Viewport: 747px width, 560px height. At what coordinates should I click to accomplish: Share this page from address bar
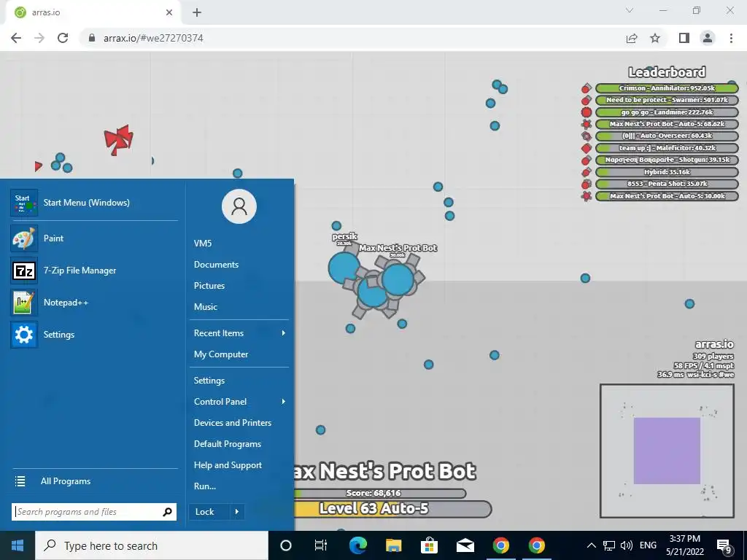(x=632, y=38)
